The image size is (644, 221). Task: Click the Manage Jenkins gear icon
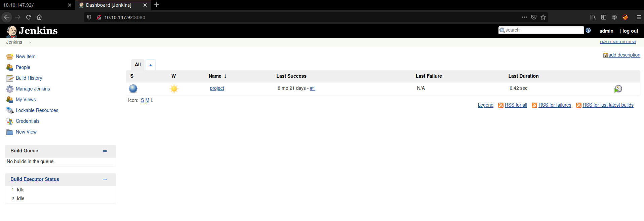coord(10,89)
